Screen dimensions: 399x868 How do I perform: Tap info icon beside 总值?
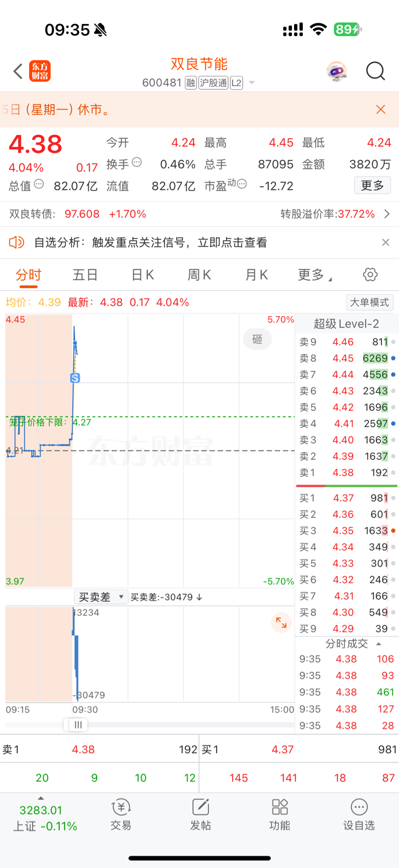pyautogui.click(x=39, y=184)
